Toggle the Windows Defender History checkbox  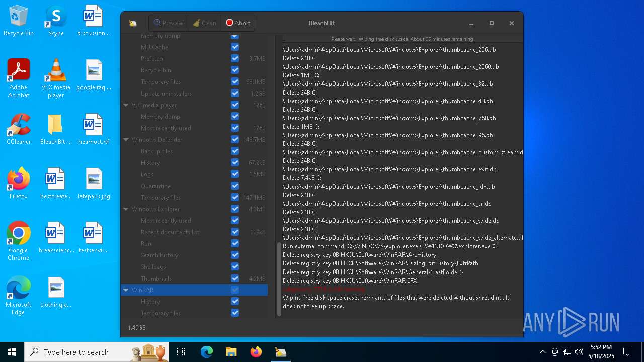[235, 162]
